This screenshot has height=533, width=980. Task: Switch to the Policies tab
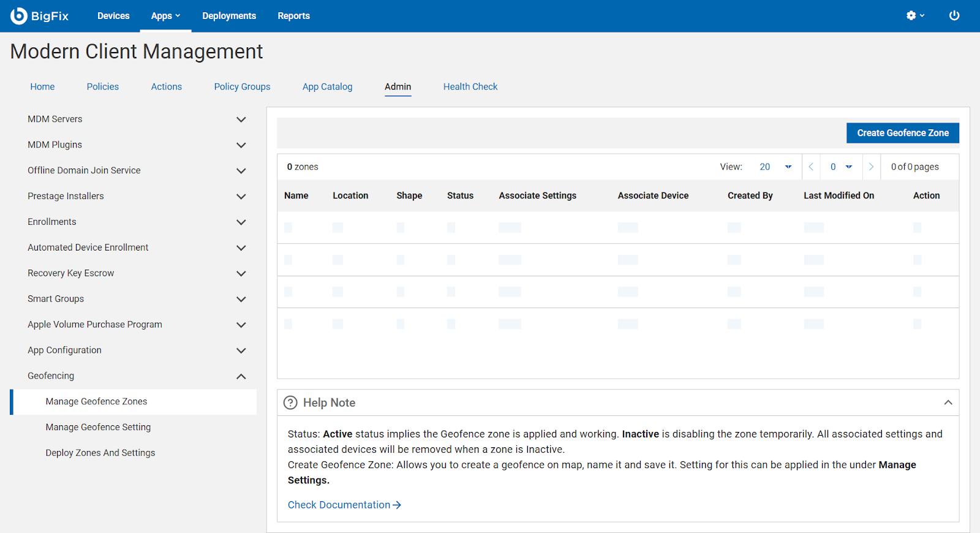(103, 86)
